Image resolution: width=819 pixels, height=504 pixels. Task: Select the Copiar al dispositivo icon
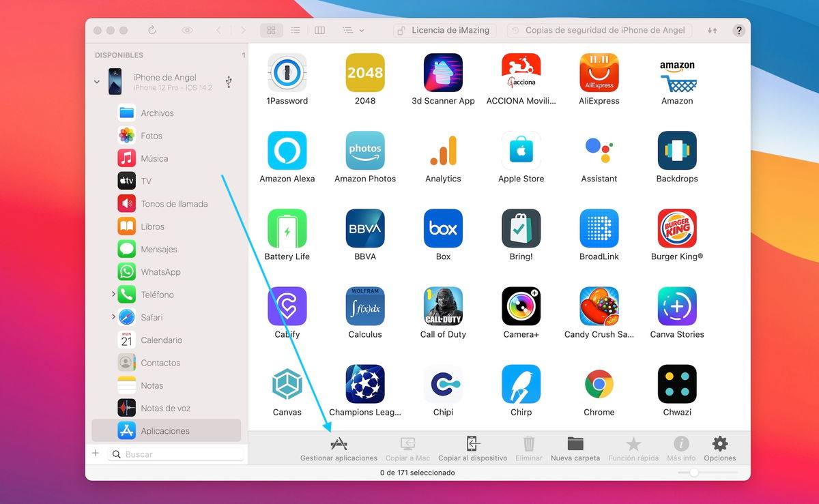click(472, 447)
